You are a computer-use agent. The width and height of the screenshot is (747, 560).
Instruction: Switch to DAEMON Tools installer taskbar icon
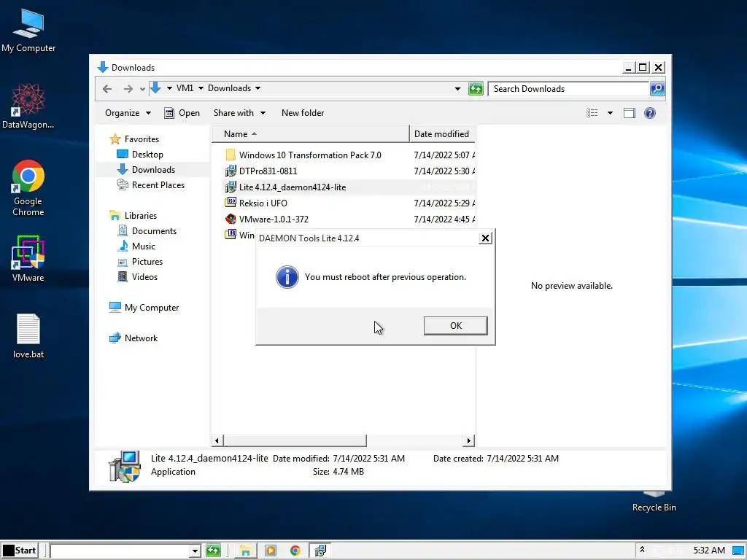point(320,551)
